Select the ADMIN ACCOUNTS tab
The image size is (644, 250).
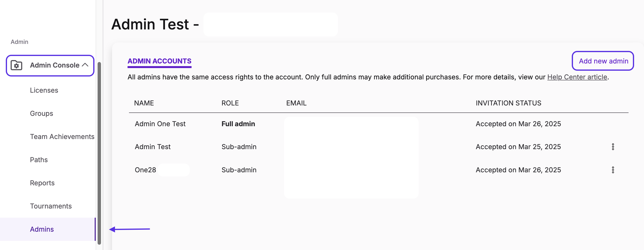pos(159,61)
